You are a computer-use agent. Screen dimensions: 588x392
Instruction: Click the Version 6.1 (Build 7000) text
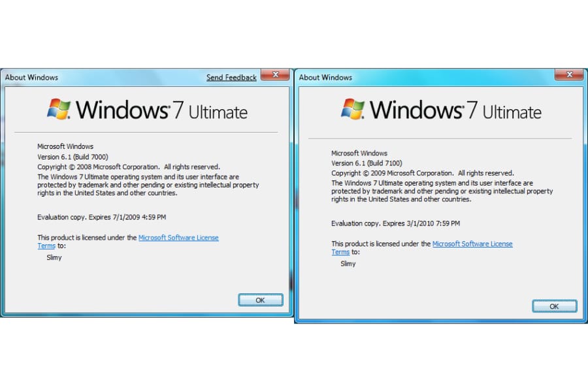point(73,157)
